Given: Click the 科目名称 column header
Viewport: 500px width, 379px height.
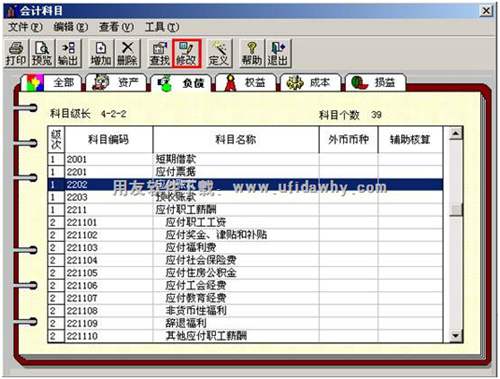Looking at the screenshot, I should point(236,140).
